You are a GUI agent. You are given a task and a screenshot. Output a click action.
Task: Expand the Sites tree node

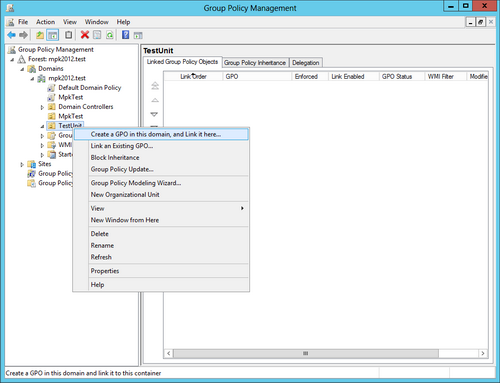point(22,164)
